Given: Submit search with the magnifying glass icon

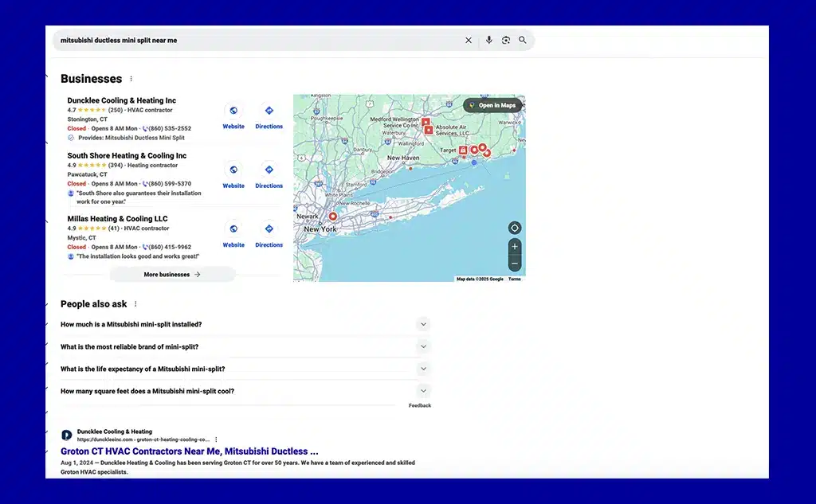Looking at the screenshot, I should pos(523,40).
